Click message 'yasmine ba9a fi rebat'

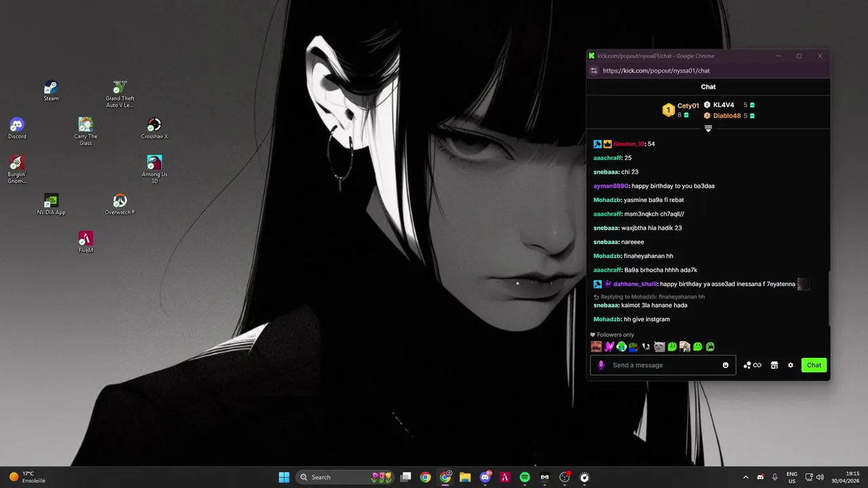coord(654,200)
